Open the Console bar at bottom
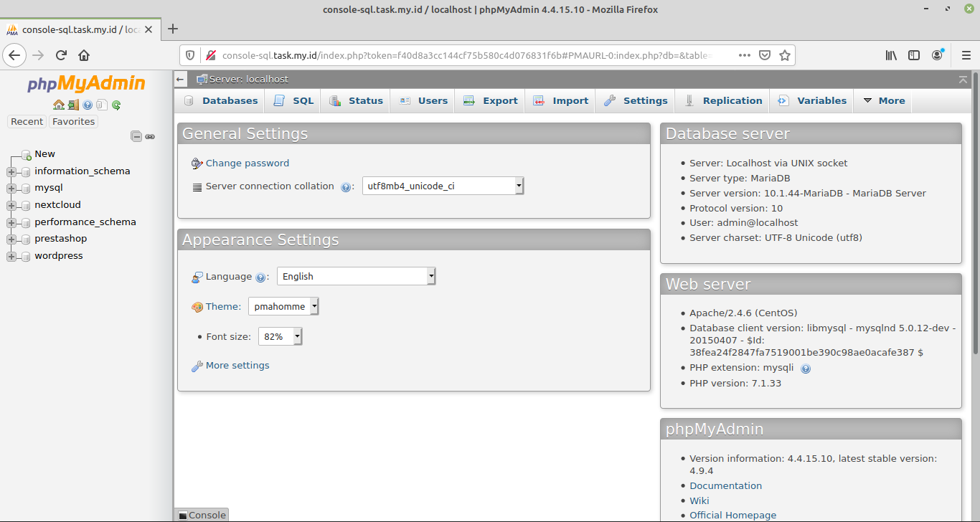This screenshot has height=522, width=980. click(x=202, y=515)
